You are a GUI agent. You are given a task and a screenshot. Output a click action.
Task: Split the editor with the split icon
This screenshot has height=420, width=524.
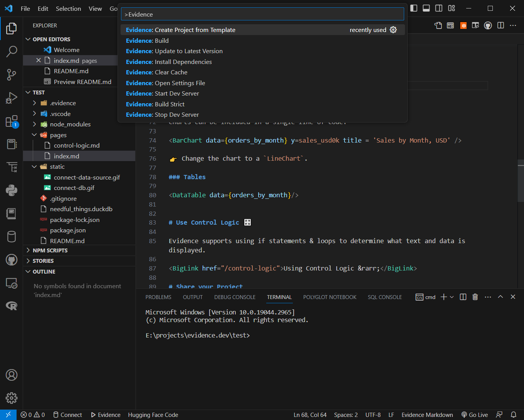point(500,25)
